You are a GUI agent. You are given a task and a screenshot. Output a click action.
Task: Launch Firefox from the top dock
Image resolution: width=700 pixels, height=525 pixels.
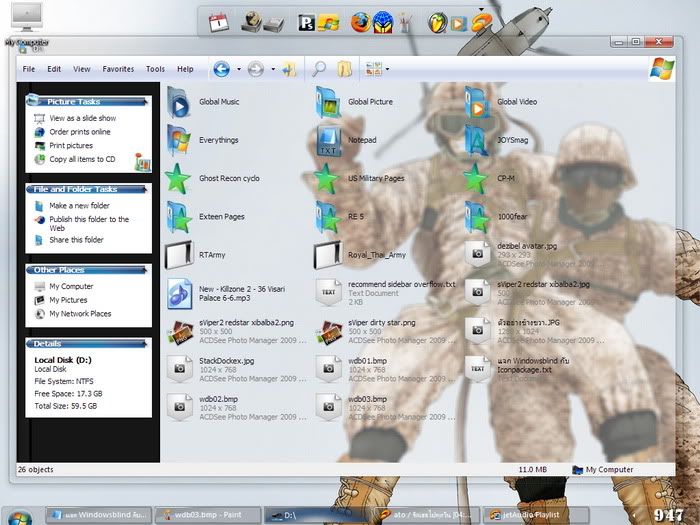coord(360,22)
